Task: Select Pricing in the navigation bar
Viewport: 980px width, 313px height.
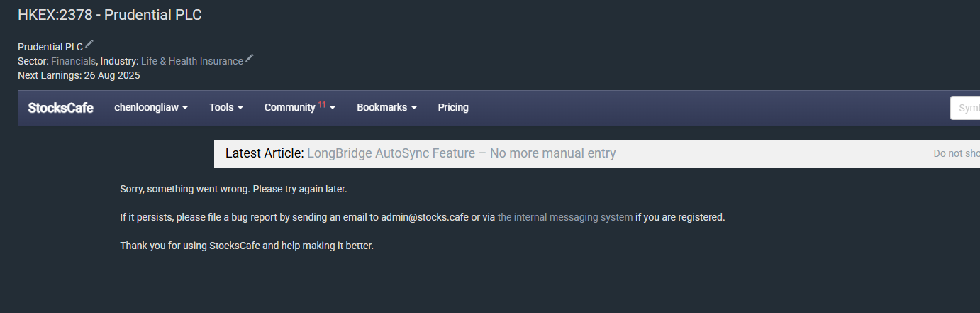Action: (453, 107)
